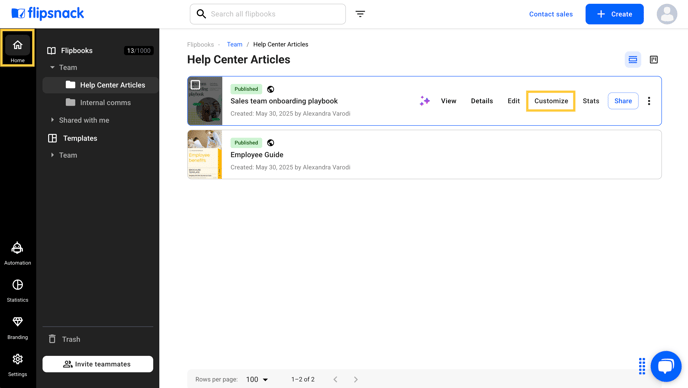Open the Automation section in sidebar
The image size is (688, 388).
pyautogui.click(x=17, y=253)
